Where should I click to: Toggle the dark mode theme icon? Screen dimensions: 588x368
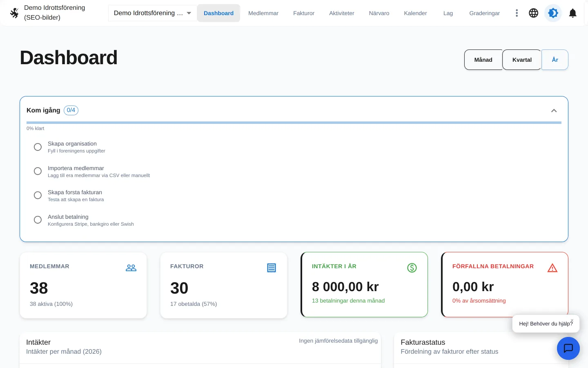pyautogui.click(x=553, y=13)
